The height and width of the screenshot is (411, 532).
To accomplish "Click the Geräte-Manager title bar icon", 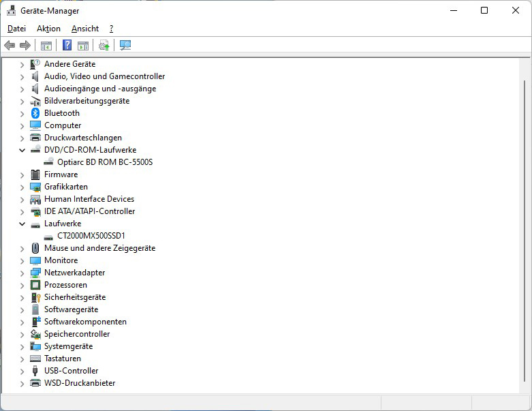I will click(11, 10).
